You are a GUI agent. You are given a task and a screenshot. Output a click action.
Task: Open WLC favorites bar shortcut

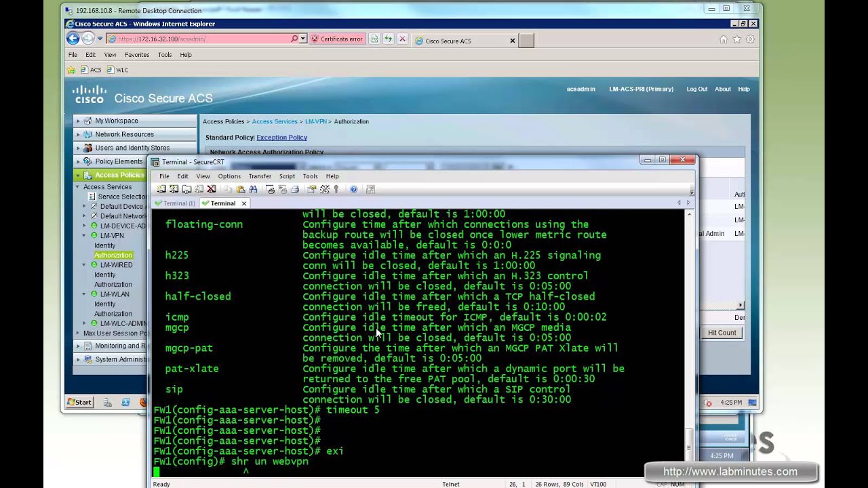click(x=117, y=70)
